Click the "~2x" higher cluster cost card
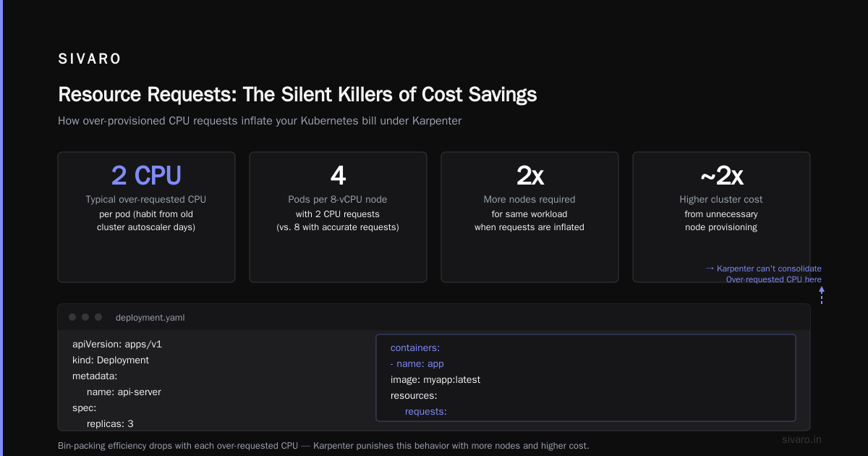Image resolution: width=868 pixels, height=456 pixels. [721, 217]
